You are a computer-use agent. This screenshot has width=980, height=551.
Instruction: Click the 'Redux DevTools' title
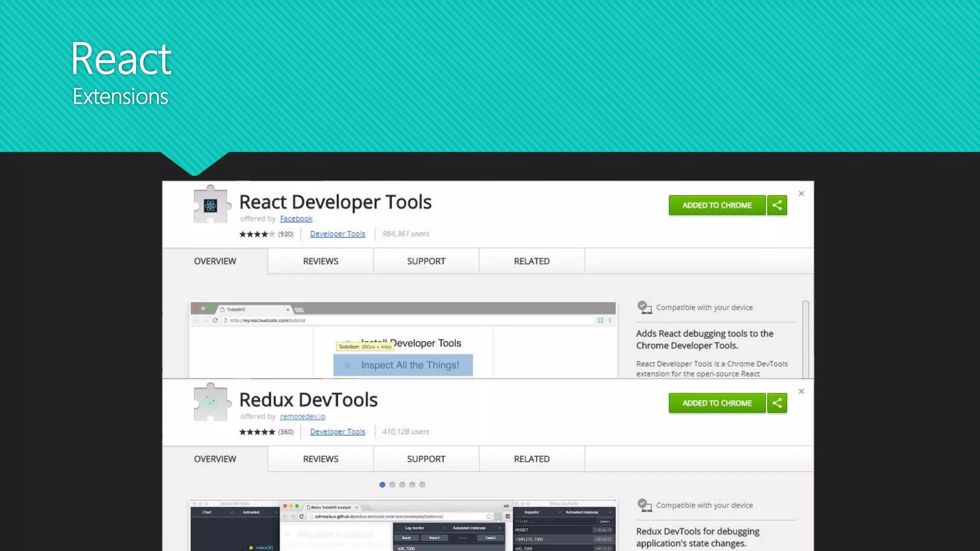tap(309, 400)
